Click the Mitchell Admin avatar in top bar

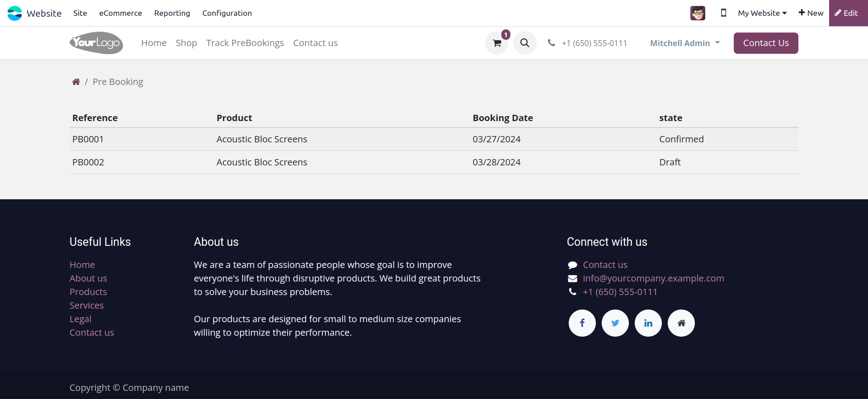[698, 13]
